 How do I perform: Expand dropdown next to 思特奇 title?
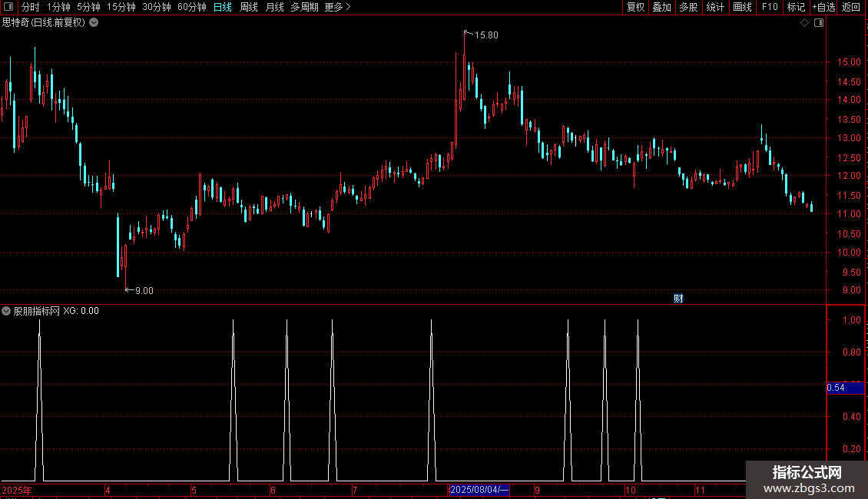pos(94,23)
